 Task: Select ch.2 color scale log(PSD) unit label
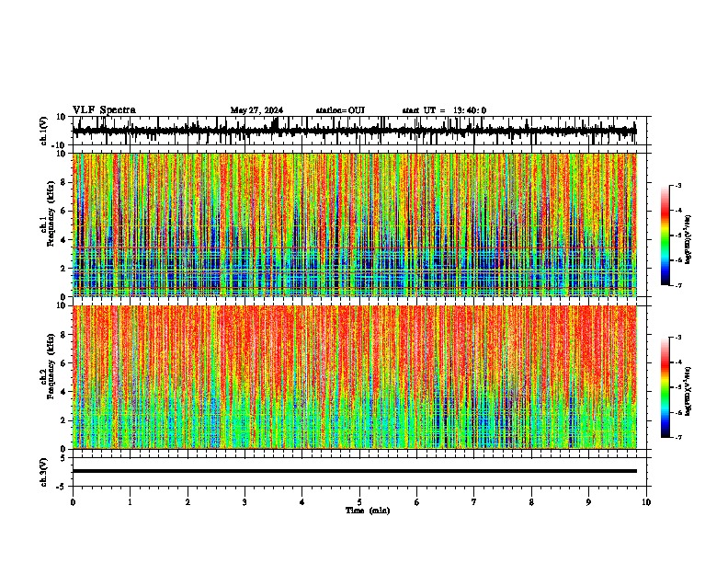[688, 392]
